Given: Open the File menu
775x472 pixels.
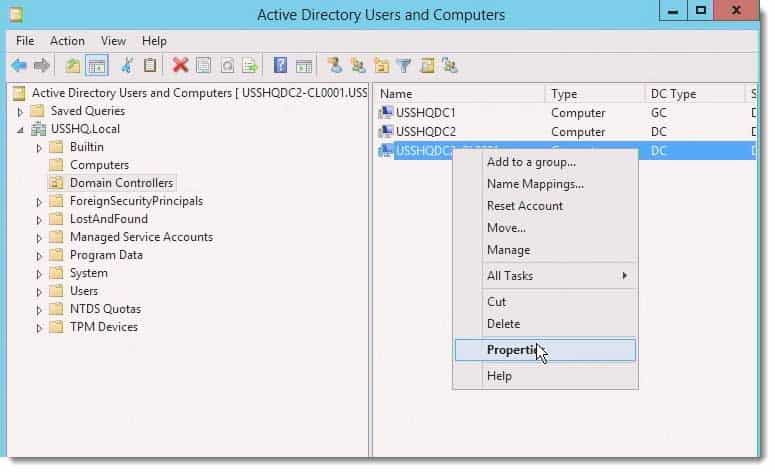Looking at the screenshot, I should coord(25,41).
